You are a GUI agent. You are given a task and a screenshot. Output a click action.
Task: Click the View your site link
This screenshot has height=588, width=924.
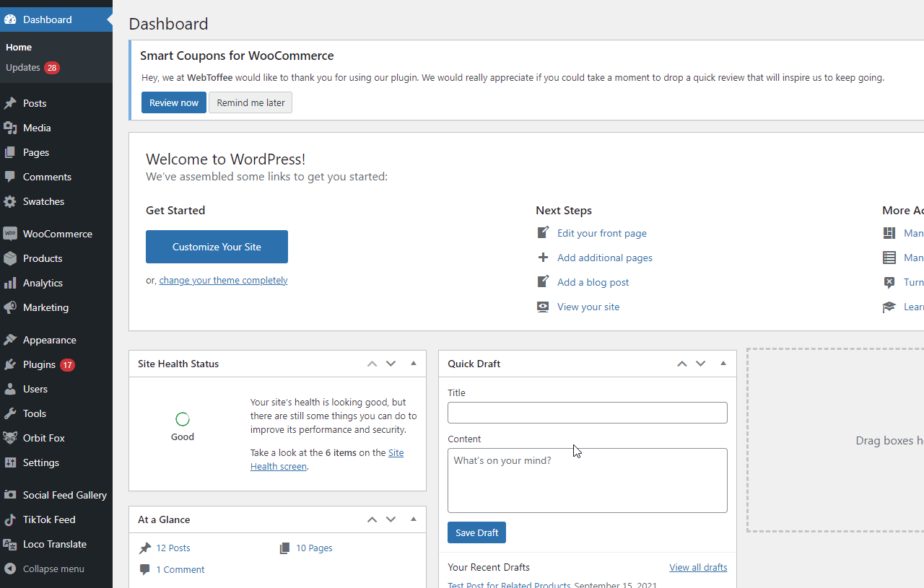click(x=588, y=307)
